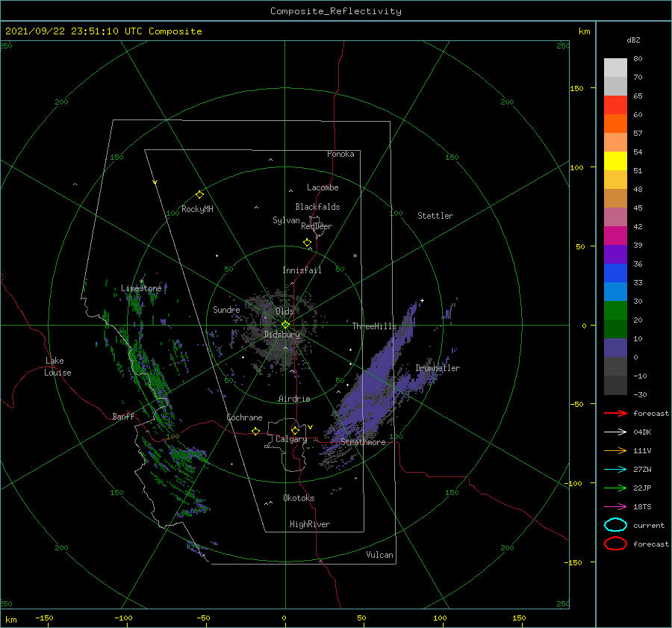Click the HighRiver town label
The width and height of the screenshot is (672, 628).
(310, 524)
